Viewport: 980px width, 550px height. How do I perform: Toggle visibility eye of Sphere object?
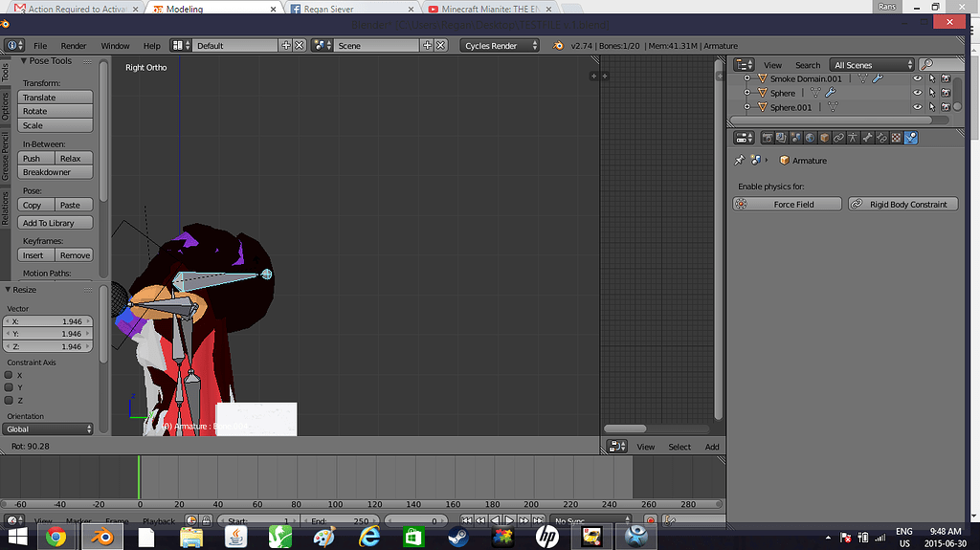pyautogui.click(x=918, y=93)
